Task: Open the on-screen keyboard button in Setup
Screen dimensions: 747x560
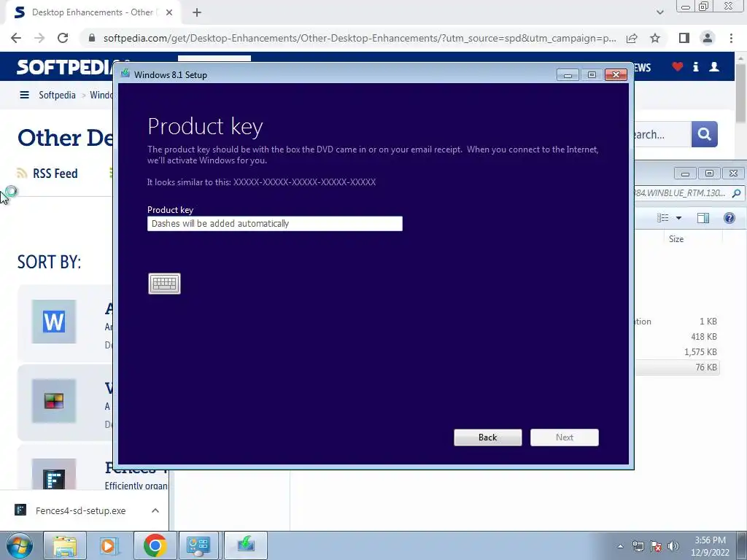Action: coord(164,284)
